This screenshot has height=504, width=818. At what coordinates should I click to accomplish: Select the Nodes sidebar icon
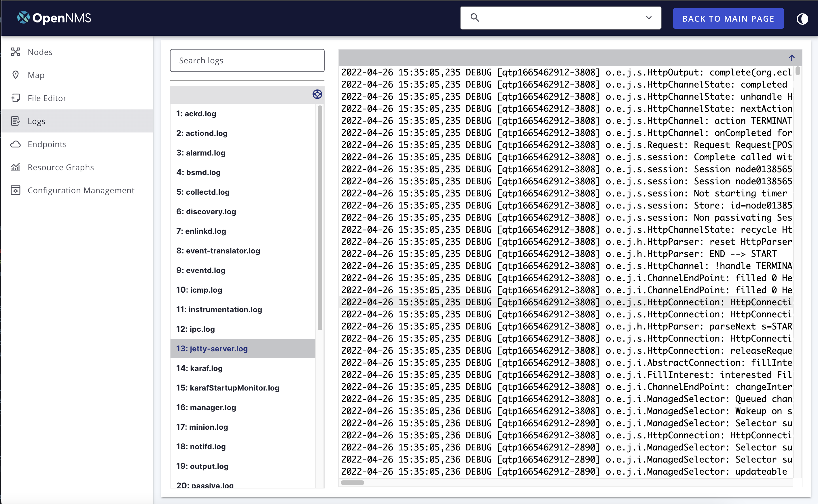(x=16, y=52)
